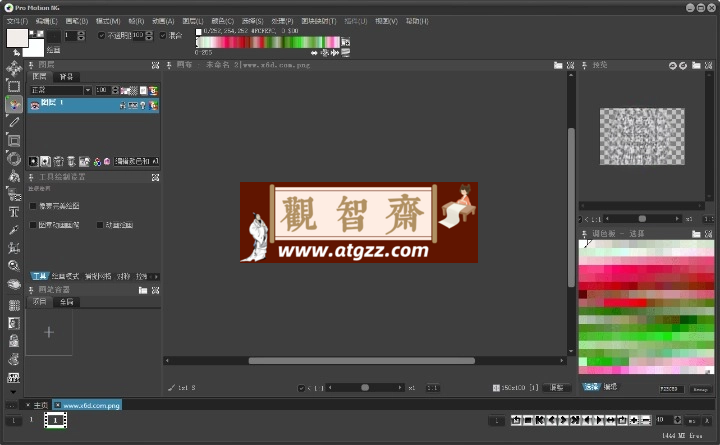Screen dimensions: 720x445
Task: Select the highlighted paint brush tool
Action: coord(14,105)
